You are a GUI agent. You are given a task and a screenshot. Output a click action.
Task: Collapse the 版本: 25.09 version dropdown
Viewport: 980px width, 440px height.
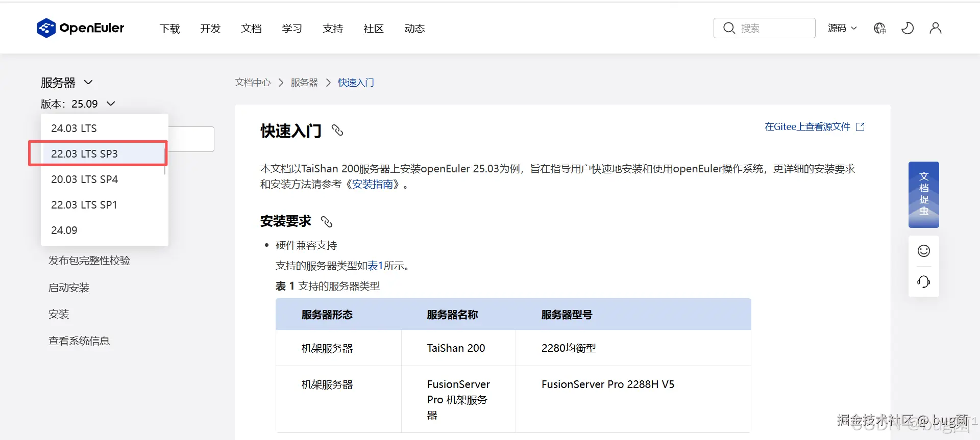click(78, 104)
